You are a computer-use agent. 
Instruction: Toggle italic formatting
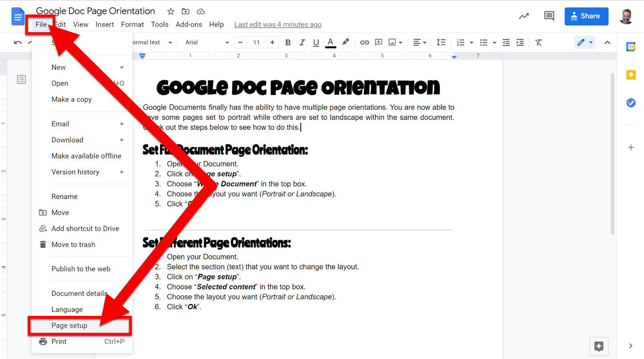tap(302, 42)
